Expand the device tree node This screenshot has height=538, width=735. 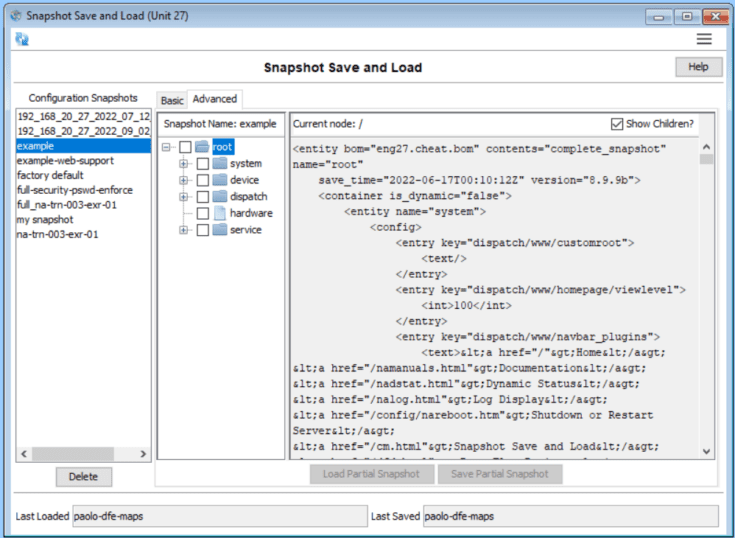click(x=183, y=180)
